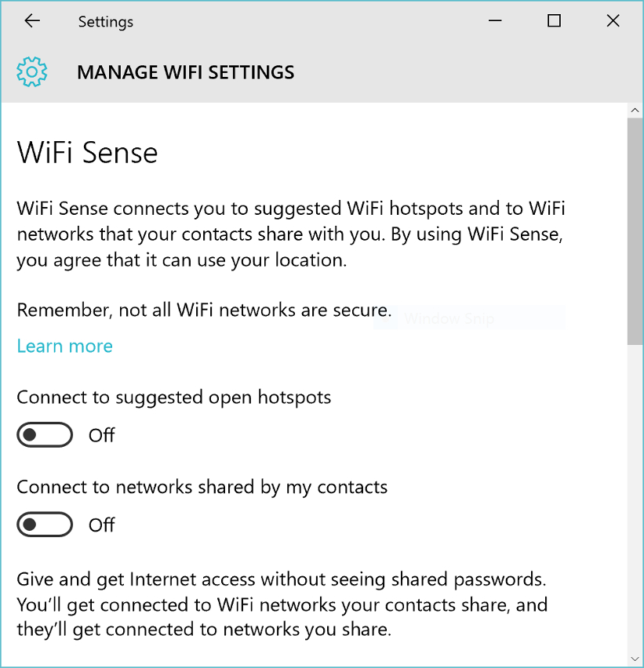Click the Settings gear icon

pyautogui.click(x=32, y=71)
